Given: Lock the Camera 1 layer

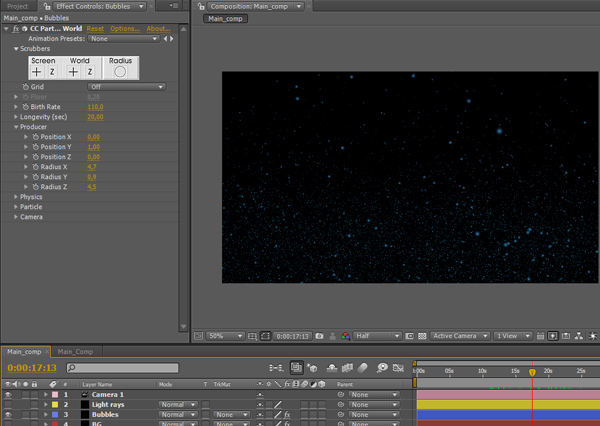Looking at the screenshot, I should [34, 394].
